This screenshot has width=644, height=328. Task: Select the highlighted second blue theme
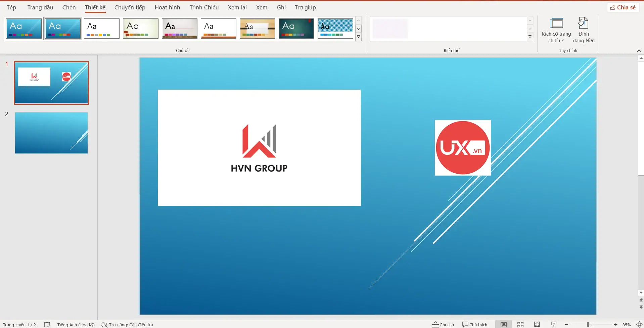click(x=63, y=29)
